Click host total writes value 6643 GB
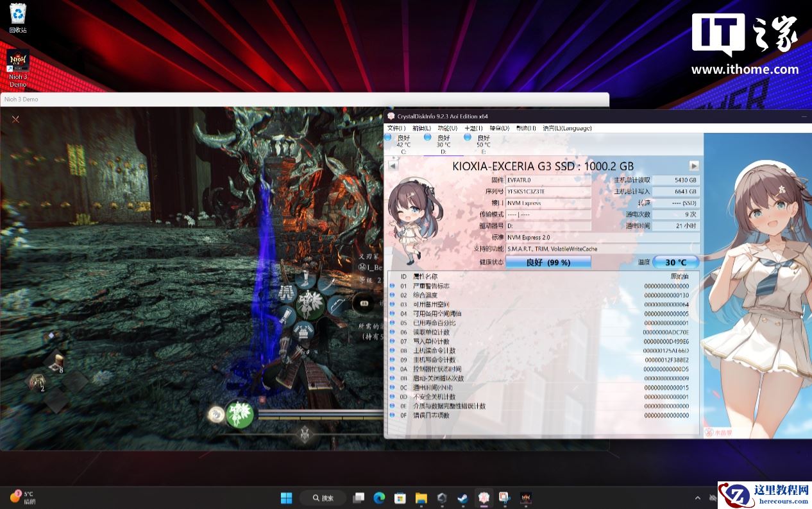812x509 pixels. click(x=676, y=192)
